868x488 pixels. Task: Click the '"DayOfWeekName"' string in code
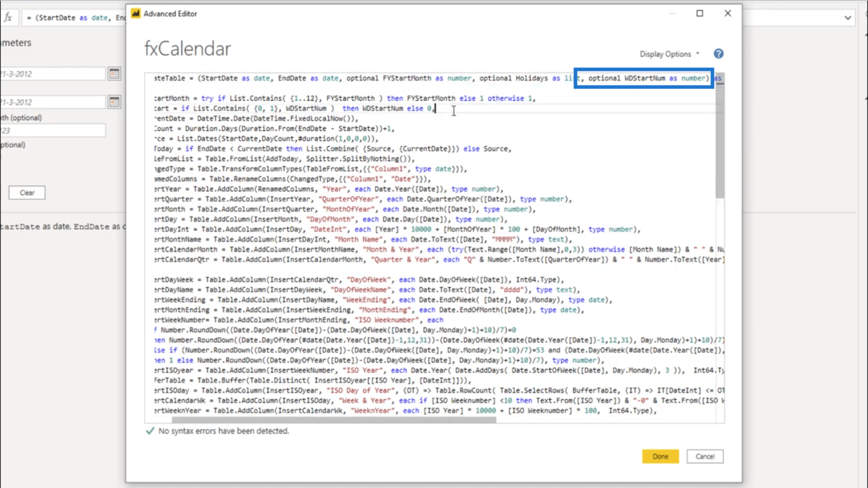(361, 290)
